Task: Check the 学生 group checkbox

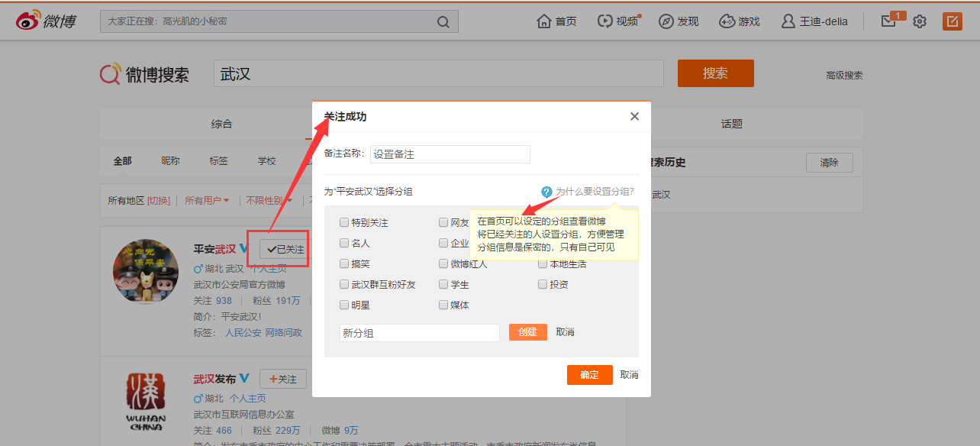Action: point(443,285)
